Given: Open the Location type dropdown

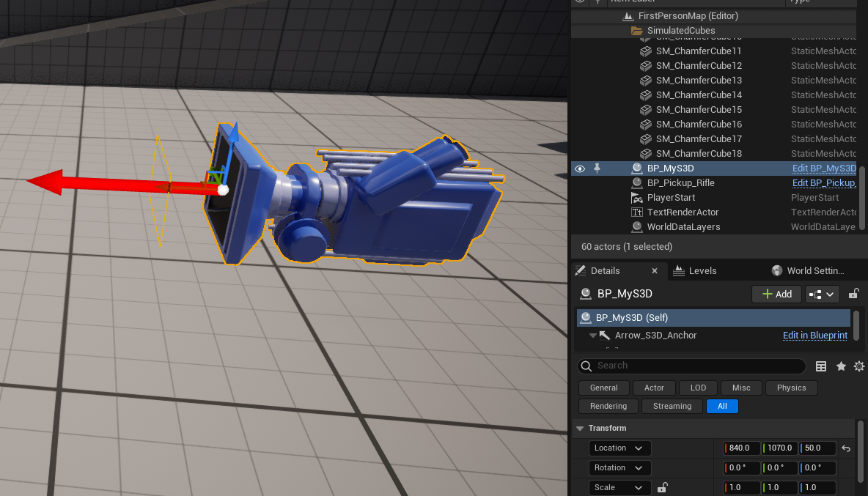Looking at the screenshot, I should click(619, 448).
